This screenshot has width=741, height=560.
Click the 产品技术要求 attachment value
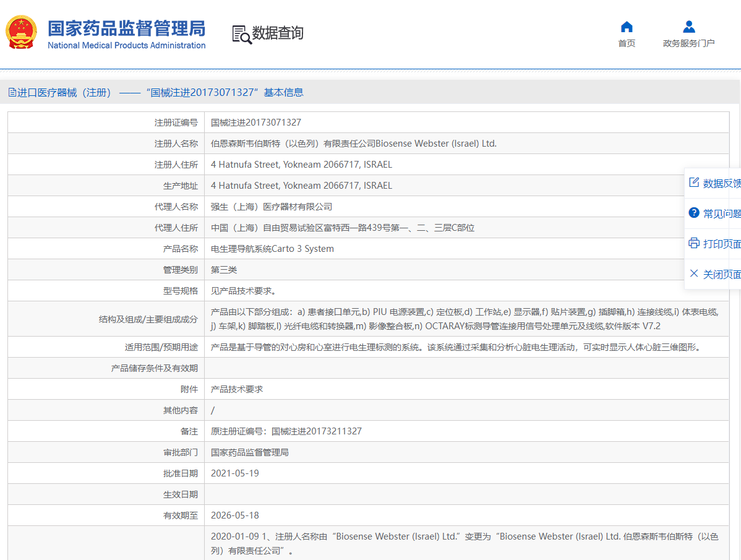(237, 389)
